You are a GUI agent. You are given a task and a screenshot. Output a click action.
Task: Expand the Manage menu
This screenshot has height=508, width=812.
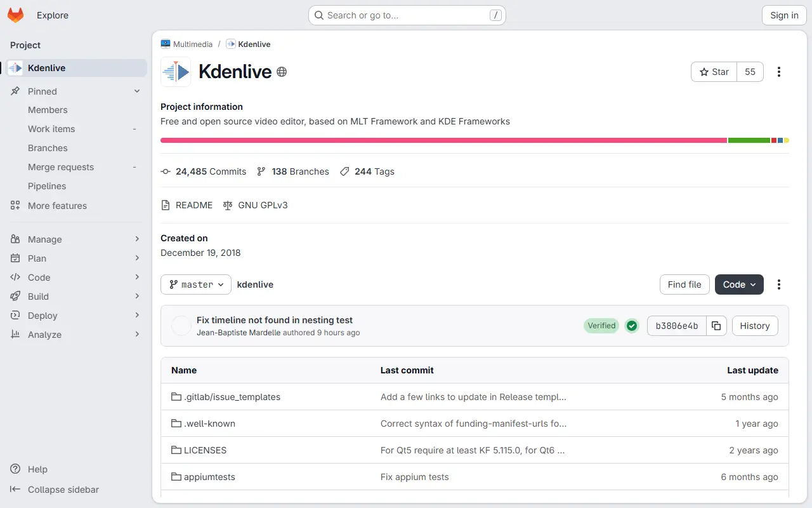[x=76, y=239]
